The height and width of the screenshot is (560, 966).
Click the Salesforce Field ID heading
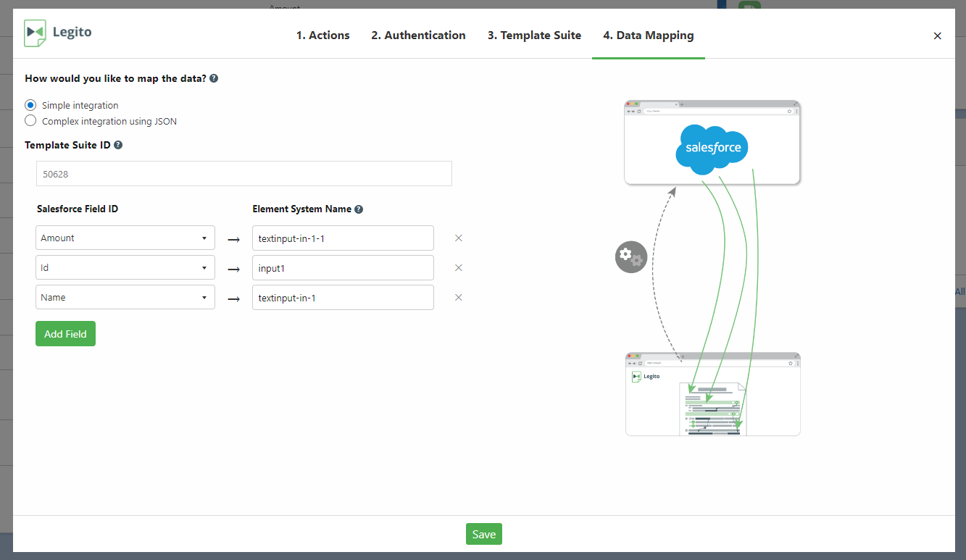point(78,209)
